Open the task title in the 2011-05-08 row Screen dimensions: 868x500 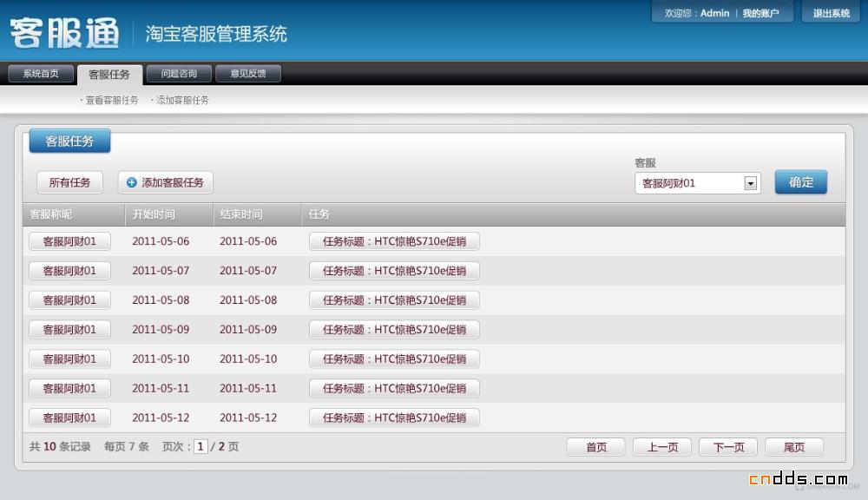pos(394,300)
